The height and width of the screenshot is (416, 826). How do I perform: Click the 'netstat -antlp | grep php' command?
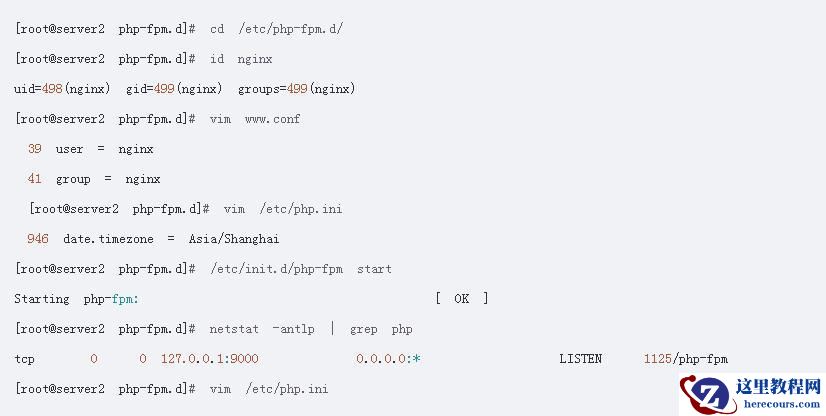pos(311,329)
